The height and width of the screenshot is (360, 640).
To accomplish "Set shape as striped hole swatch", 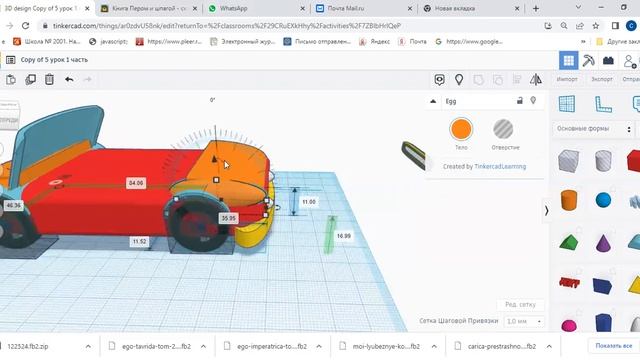I will click(503, 129).
